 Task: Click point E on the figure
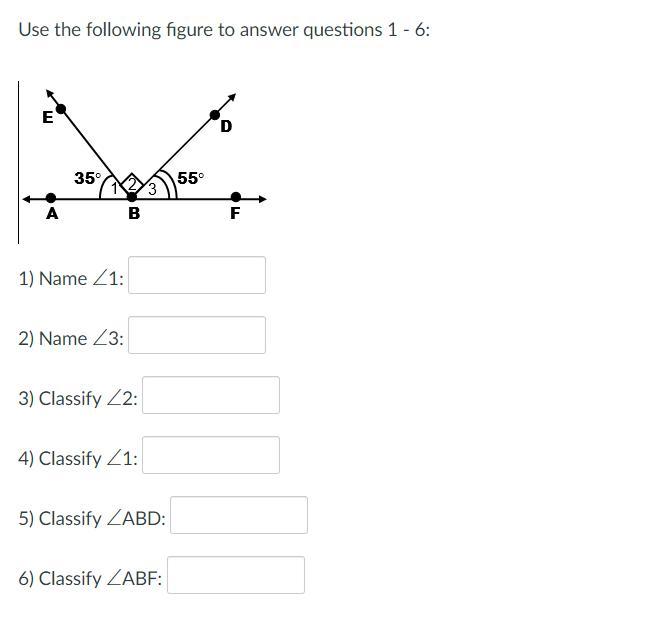click(61, 109)
